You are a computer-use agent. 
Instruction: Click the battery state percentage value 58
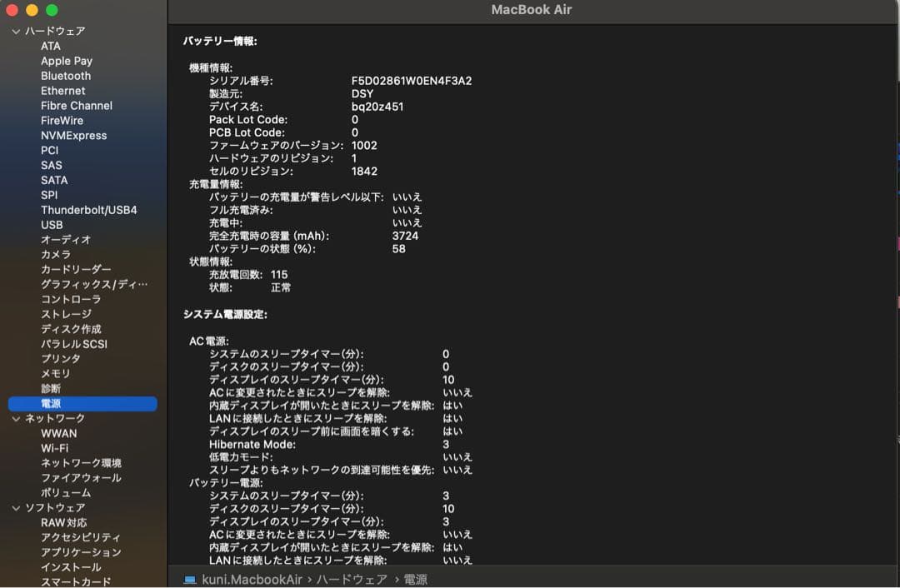(399, 249)
